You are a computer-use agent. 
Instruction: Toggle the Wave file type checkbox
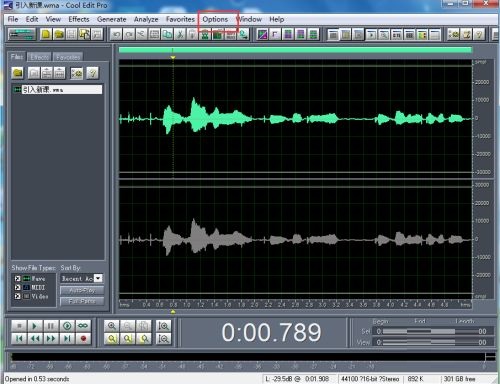pyautogui.click(x=18, y=278)
